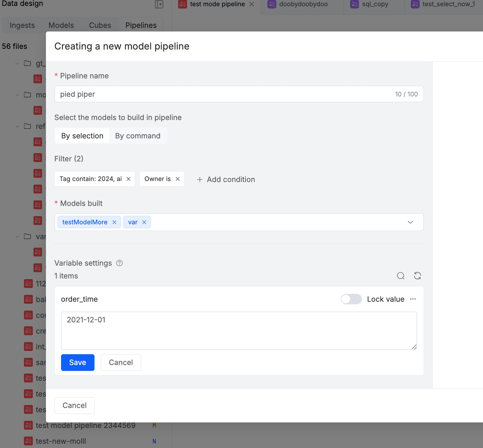Select the By selection option
The width and height of the screenshot is (483, 448).
(82, 136)
